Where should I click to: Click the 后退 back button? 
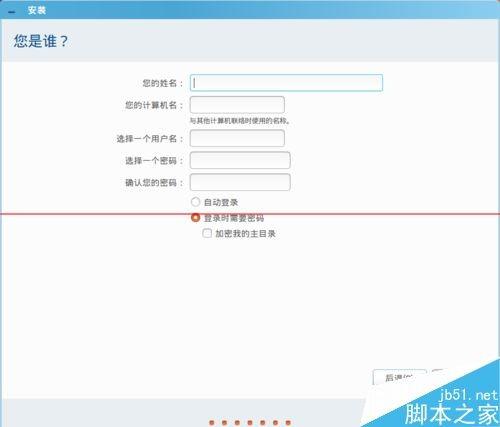click(399, 377)
